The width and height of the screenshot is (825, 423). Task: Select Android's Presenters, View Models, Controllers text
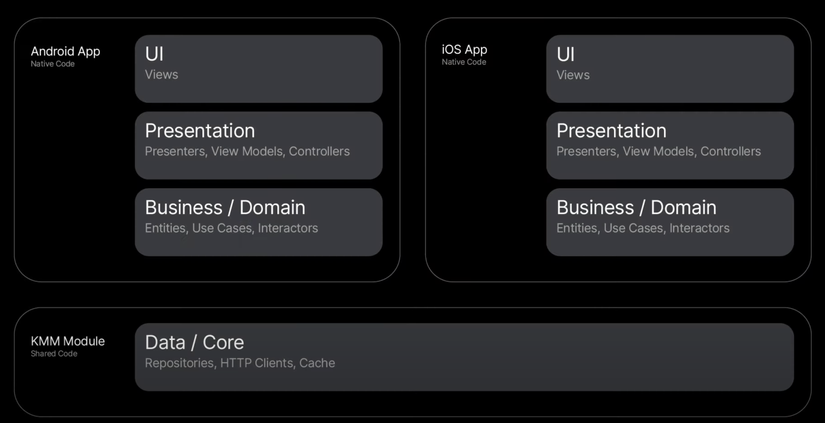[x=247, y=152]
